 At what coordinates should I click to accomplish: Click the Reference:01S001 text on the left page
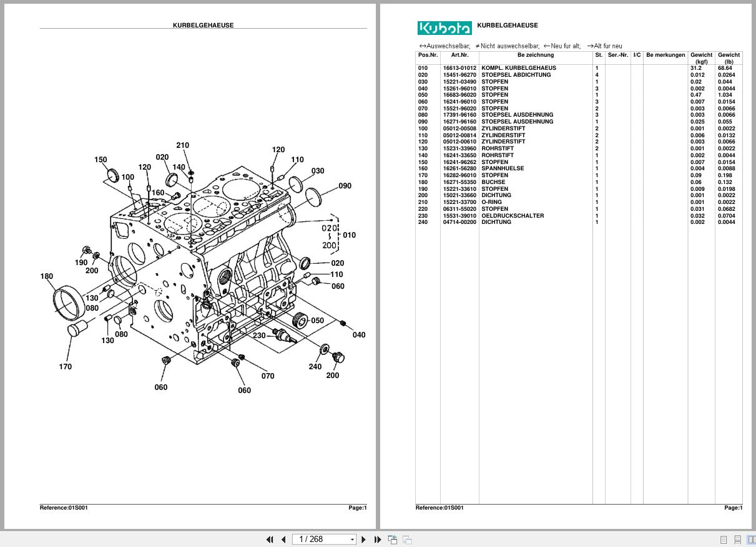tap(62, 508)
